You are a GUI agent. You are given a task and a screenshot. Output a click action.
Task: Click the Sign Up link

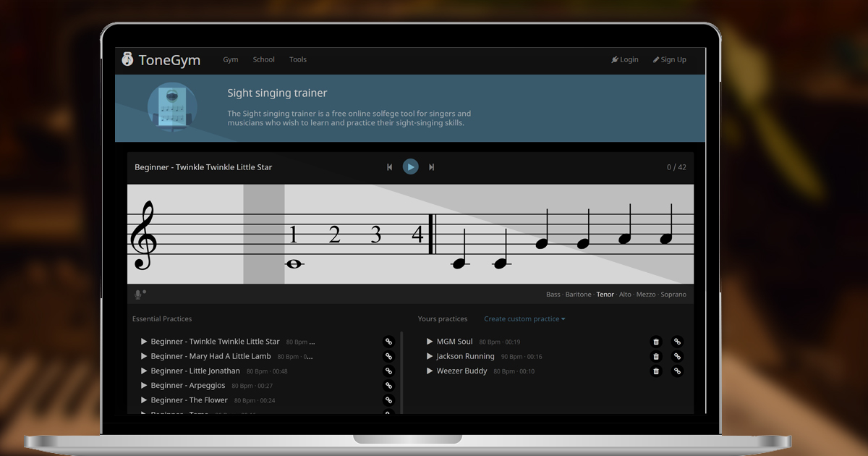[669, 59]
